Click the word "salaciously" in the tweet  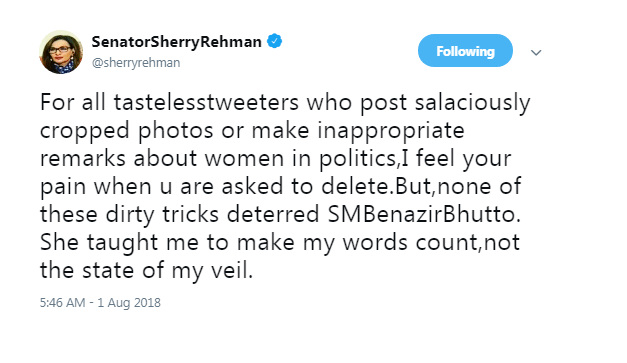tap(473, 103)
